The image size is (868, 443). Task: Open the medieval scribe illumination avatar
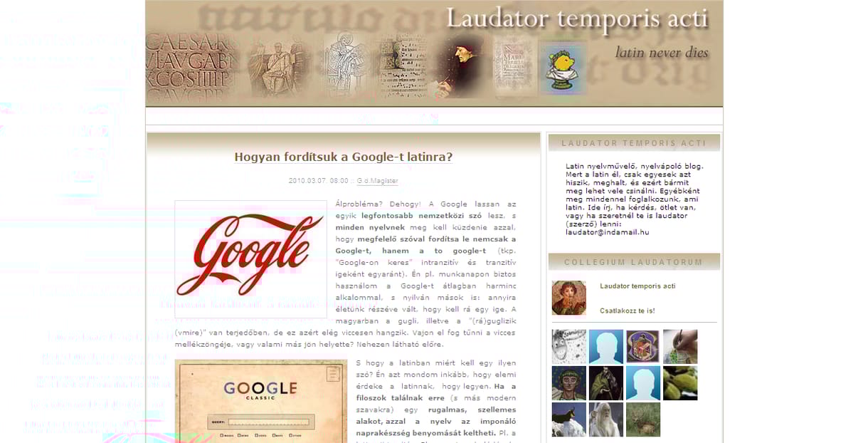tap(643, 347)
